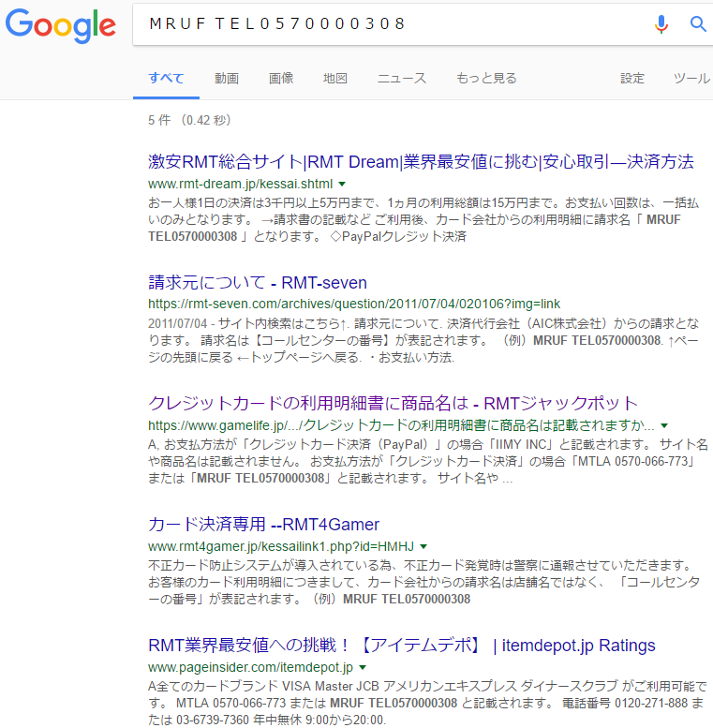Switch to the 動画 tab
Image resolution: width=713 pixels, height=728 pixels.
point(227,79)
